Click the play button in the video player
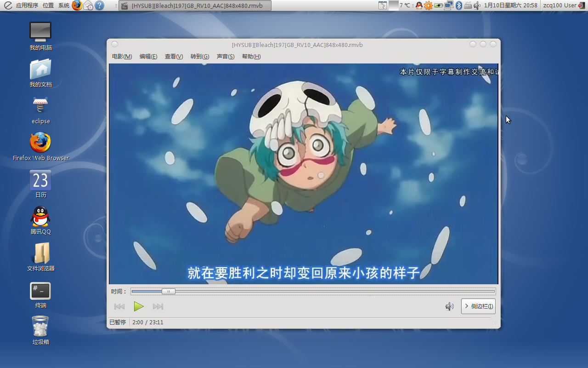Viewport: 588px width, 368px height. [138, 306]
